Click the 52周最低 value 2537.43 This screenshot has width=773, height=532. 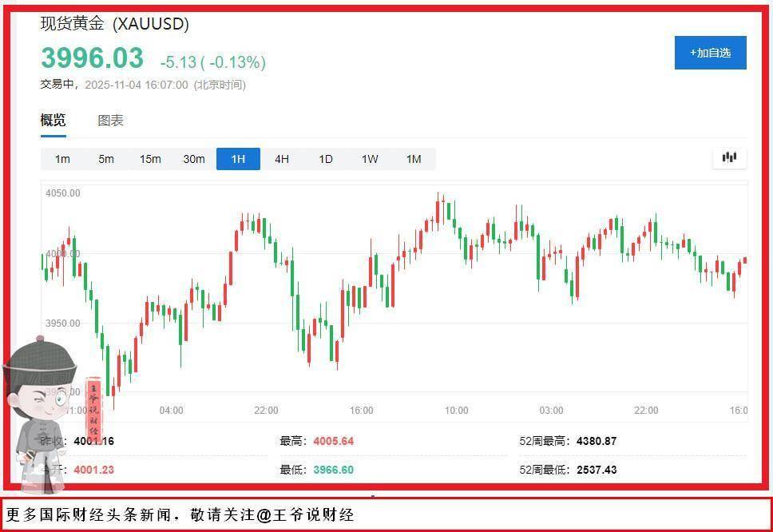[597, 470]
